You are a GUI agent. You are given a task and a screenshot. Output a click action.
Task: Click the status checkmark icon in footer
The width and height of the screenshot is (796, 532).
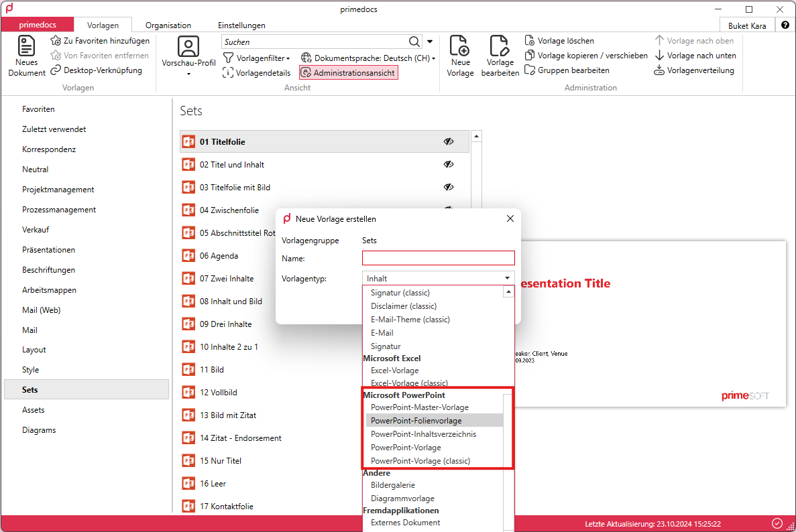(777, 523)
